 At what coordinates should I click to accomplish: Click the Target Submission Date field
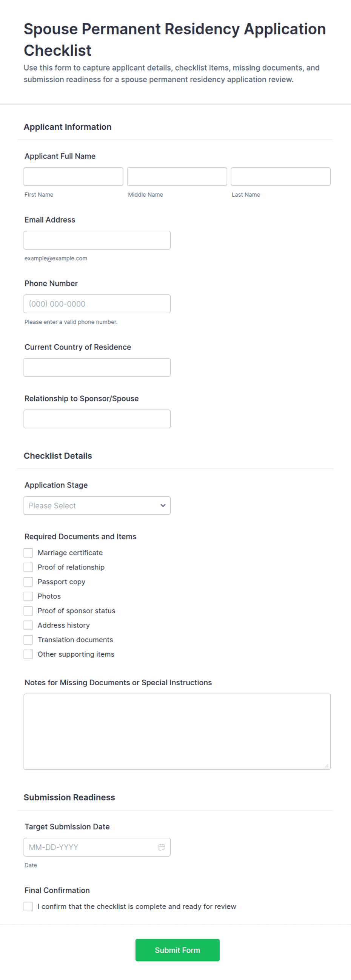[97, 847]
